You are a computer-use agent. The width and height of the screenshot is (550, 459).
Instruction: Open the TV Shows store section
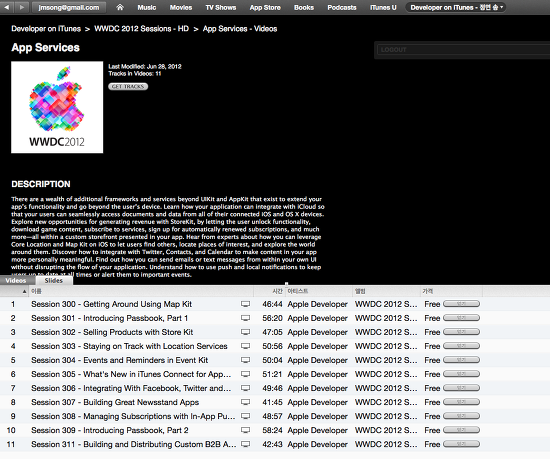(x=221, y=7)
